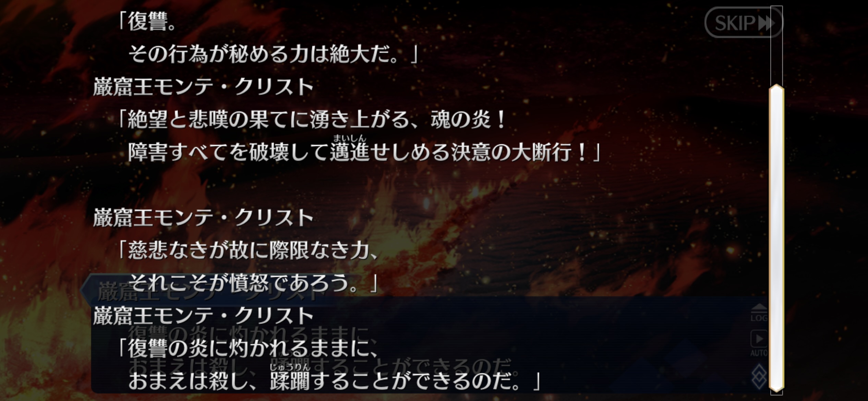868x401 pixels.
Task: Click the second 巌窟王モンテ・クリスト speaker name
Action: pos(203,217)
